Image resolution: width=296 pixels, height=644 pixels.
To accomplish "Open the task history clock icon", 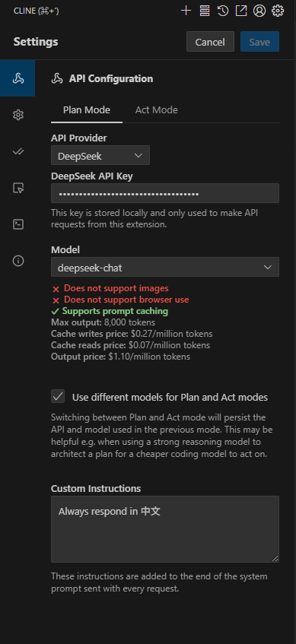I will point(223,11).
